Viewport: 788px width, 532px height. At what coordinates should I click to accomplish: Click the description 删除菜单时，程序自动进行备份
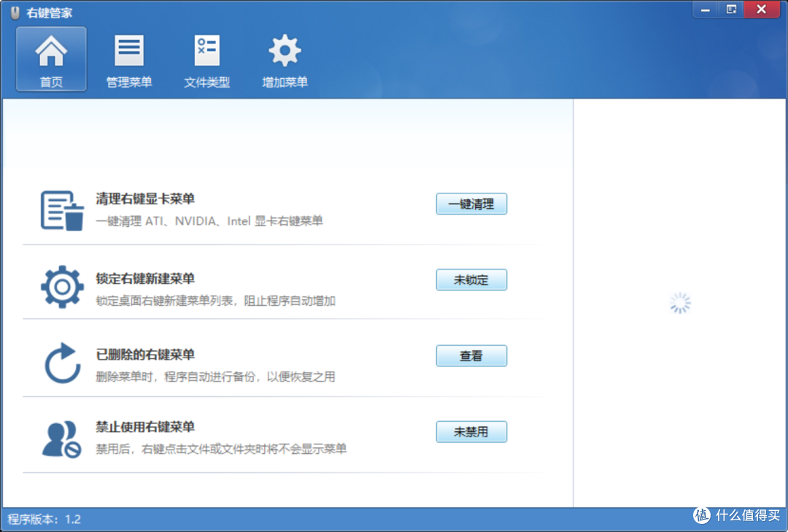215,377
